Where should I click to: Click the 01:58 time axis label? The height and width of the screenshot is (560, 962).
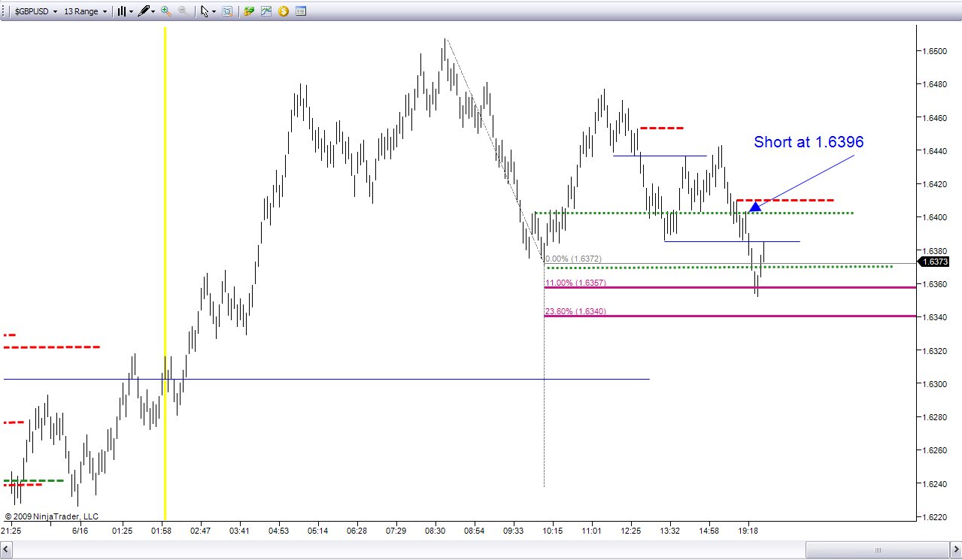pos(161,531)
